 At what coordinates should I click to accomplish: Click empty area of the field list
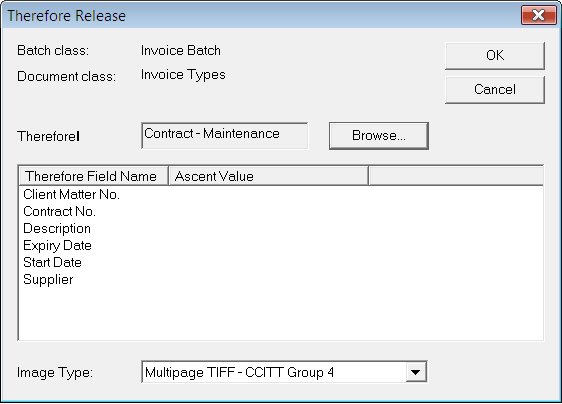[x=281, y=314]
